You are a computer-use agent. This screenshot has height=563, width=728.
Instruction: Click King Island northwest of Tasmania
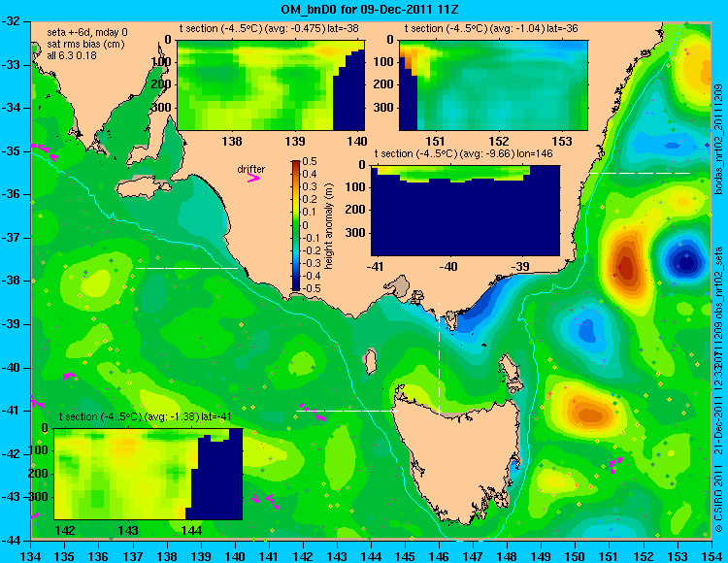[370, 361]
